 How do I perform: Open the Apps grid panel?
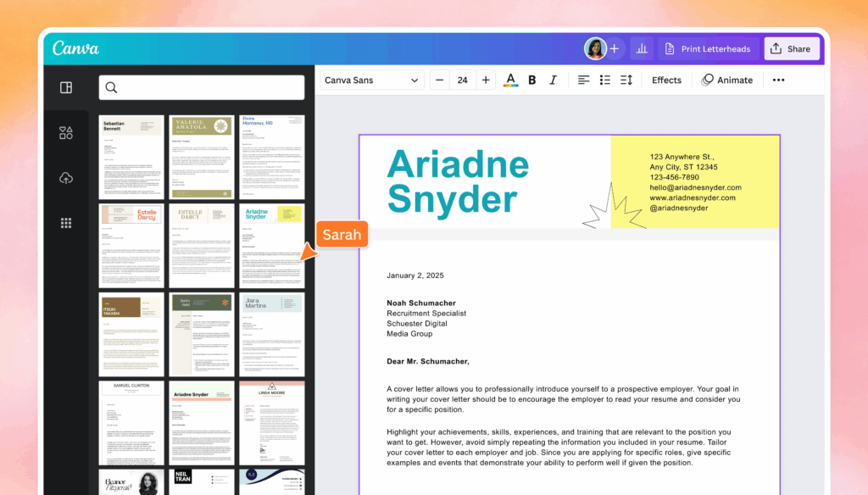(66, 223)
